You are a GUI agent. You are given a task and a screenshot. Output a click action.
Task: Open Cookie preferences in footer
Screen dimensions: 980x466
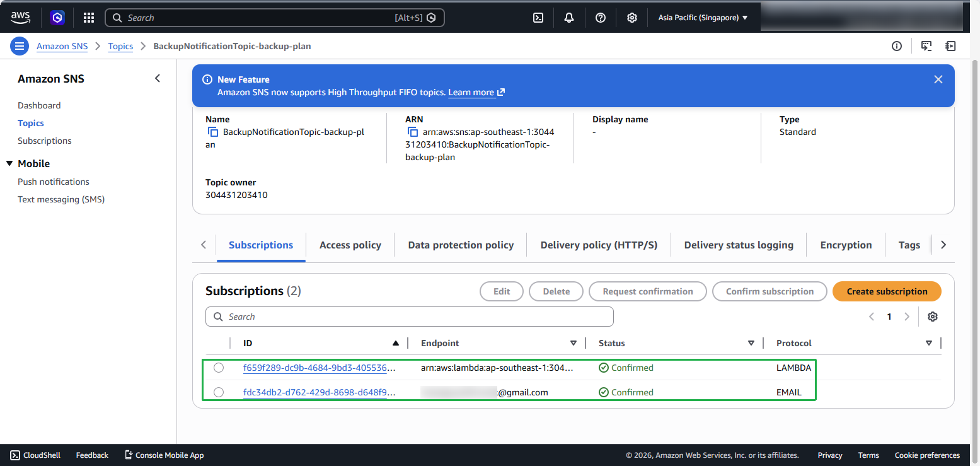(927, 455)
